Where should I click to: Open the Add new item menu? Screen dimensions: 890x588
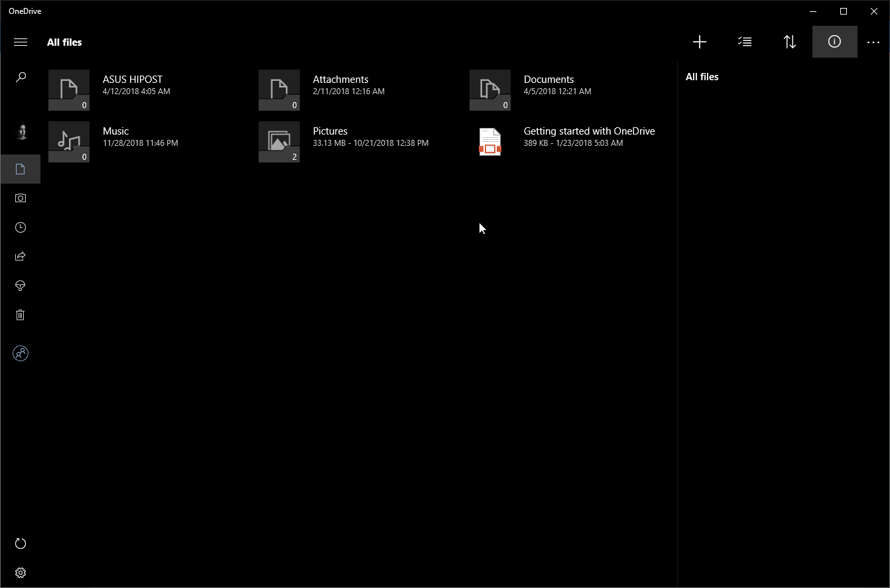(x=699, y=42)
